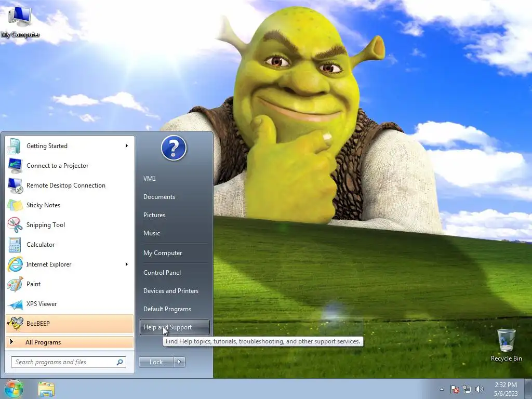Launch Remote Desktop Connection icon

(15, 185)
